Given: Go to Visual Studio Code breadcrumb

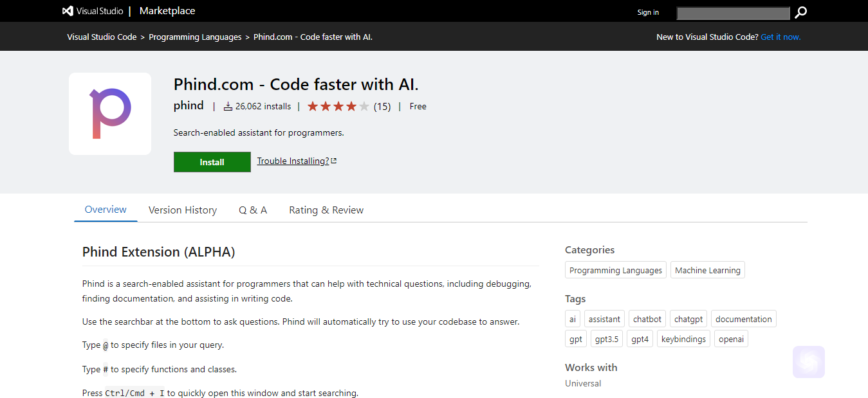Looking at the screenshot, I should tap(102, 37).
